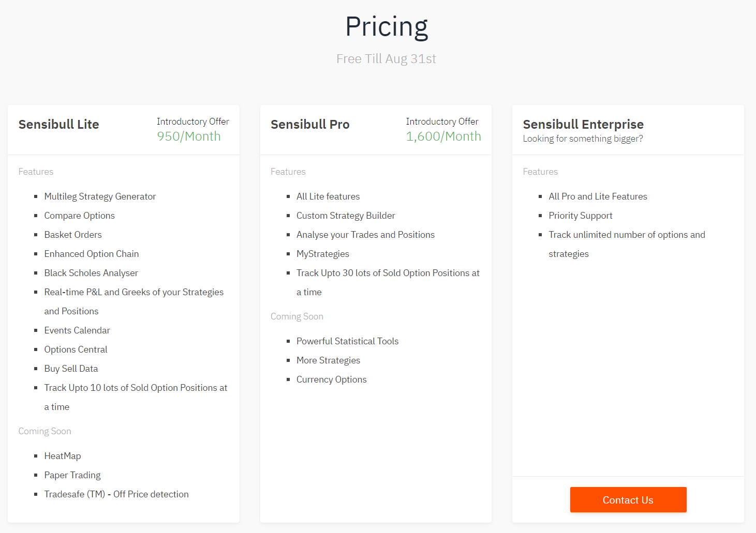Click the Custom Strategy Builder feature

point(346,216)
